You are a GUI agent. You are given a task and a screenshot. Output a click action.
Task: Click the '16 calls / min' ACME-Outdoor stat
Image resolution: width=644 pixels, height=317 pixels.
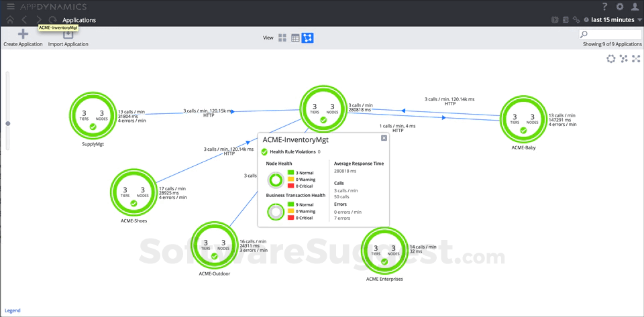click(x=253, y=241)
